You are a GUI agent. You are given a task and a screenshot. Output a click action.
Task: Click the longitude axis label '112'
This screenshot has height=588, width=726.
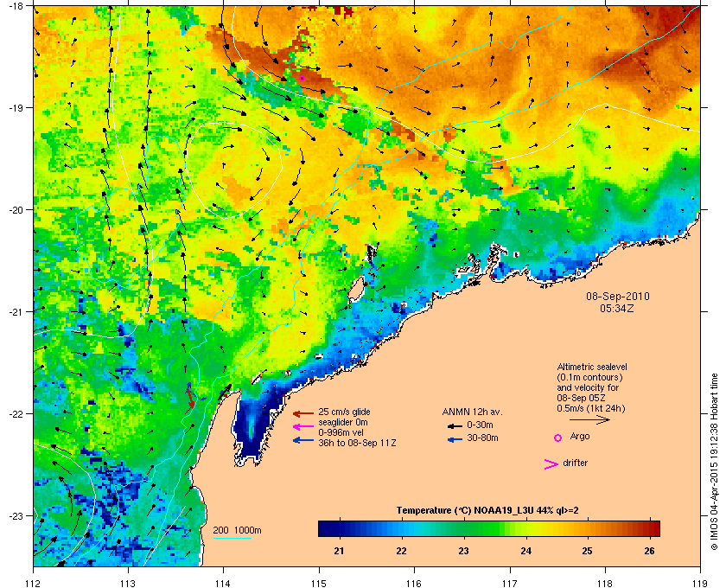click(34, 584)
